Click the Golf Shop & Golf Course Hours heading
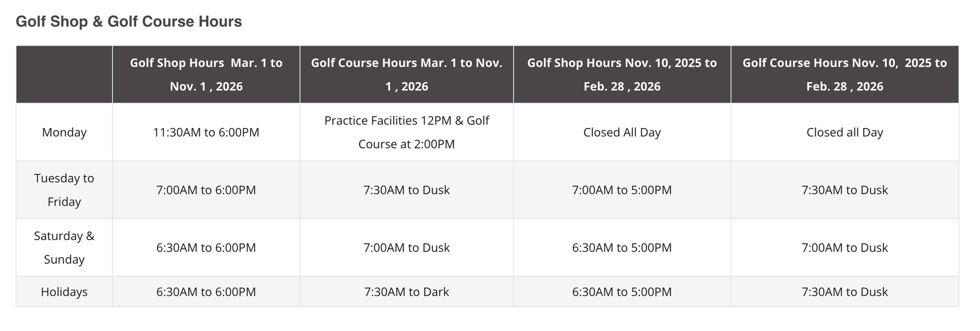The height and width of the screenshot is (331, 980). point(129,21)
